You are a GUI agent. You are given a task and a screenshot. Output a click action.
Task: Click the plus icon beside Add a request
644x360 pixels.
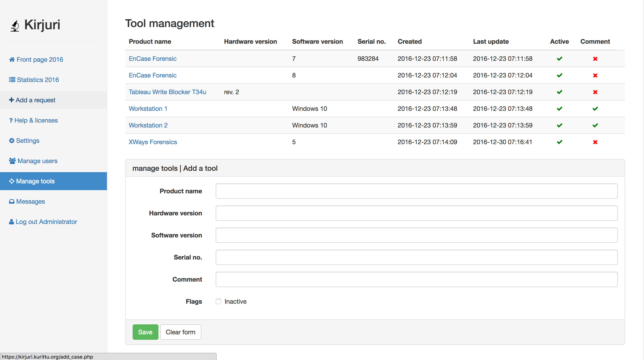point(12,100)
